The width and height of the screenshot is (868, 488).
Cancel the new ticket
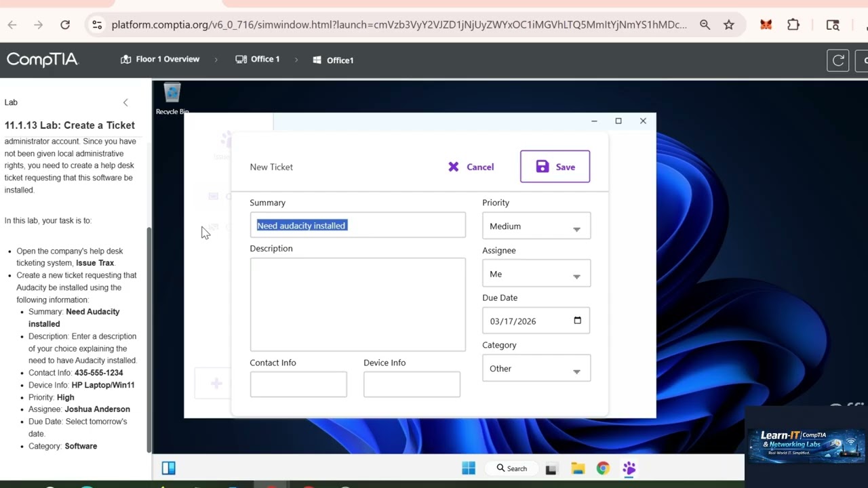[x=471, y=167]
